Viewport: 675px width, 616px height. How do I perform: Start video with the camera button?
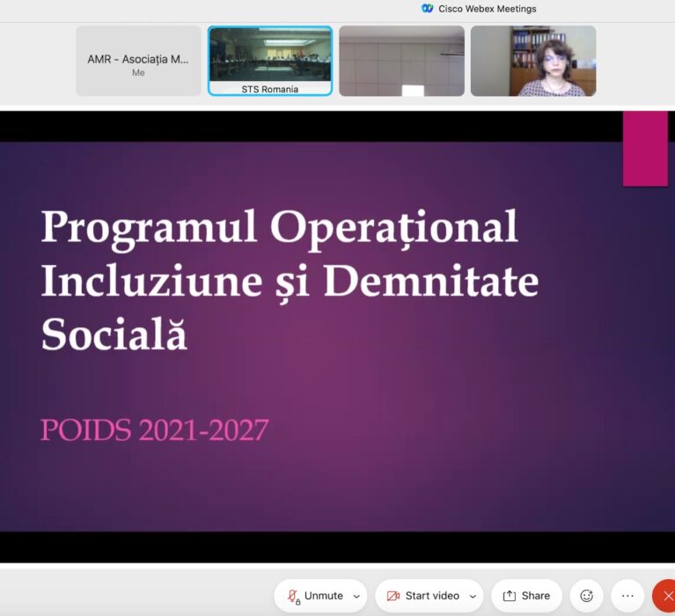pos(423,596)
